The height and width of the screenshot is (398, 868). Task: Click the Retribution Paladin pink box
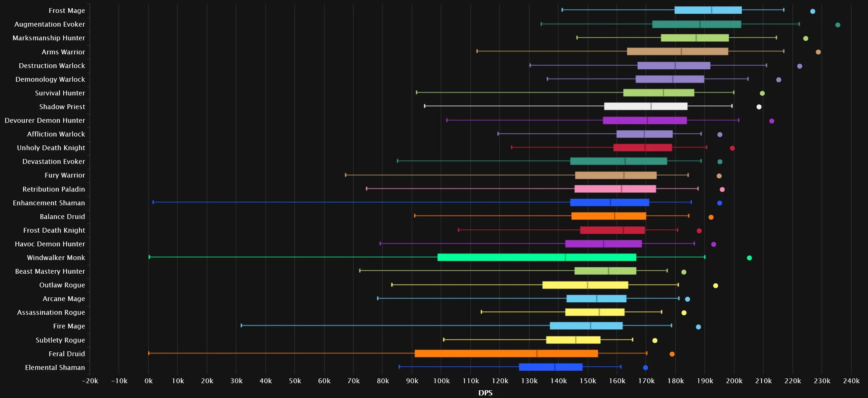(x=615, y=189)
